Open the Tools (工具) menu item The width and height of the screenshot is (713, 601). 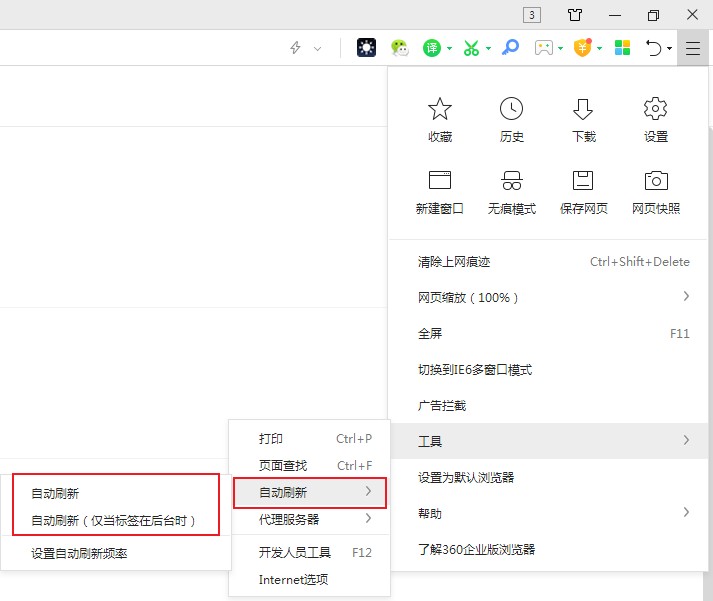coord(549,441)
